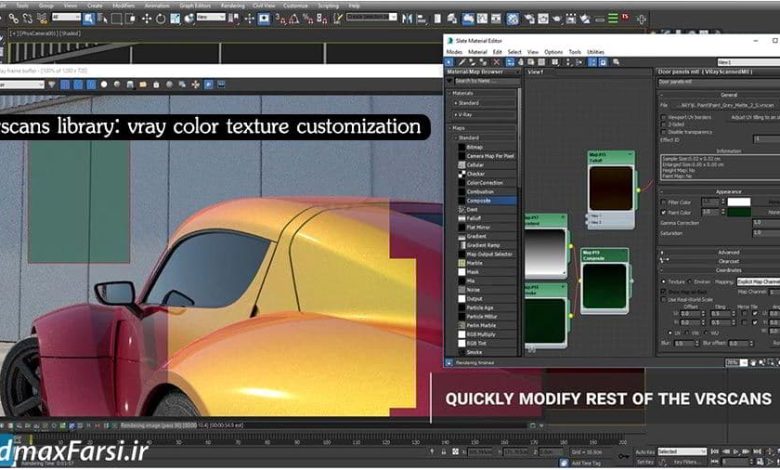
Task: Select the Rotate transform tool
Action: (x=162, y=18)
